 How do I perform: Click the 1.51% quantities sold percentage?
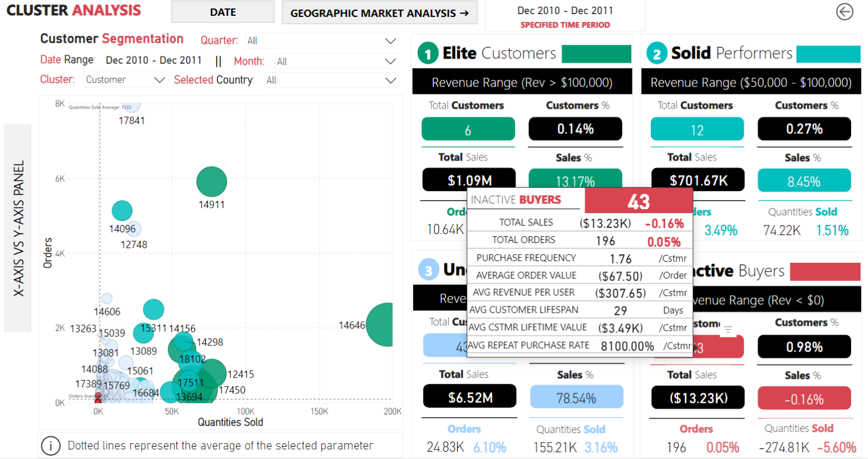(832, 230)
